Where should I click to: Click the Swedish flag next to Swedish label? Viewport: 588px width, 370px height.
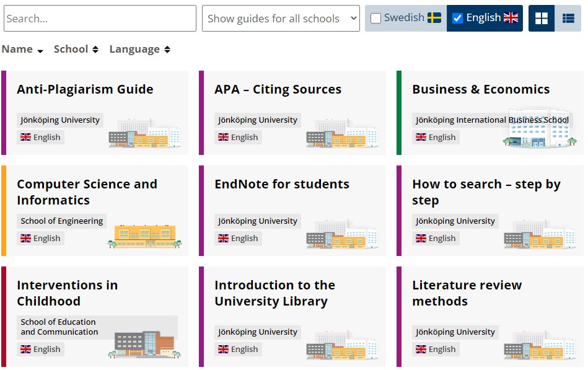point(434,18)
